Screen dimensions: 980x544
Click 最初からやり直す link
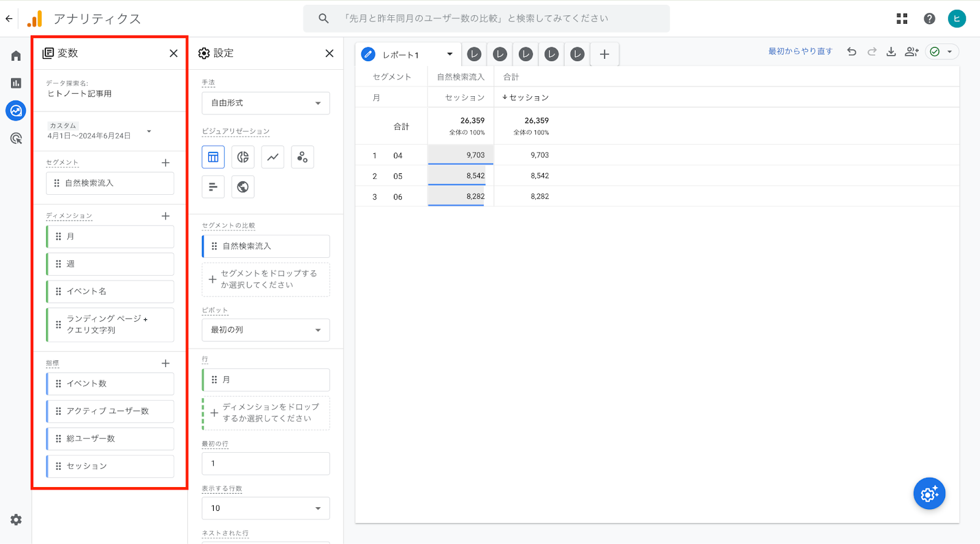pyautogui.click(x=801, y=51)
